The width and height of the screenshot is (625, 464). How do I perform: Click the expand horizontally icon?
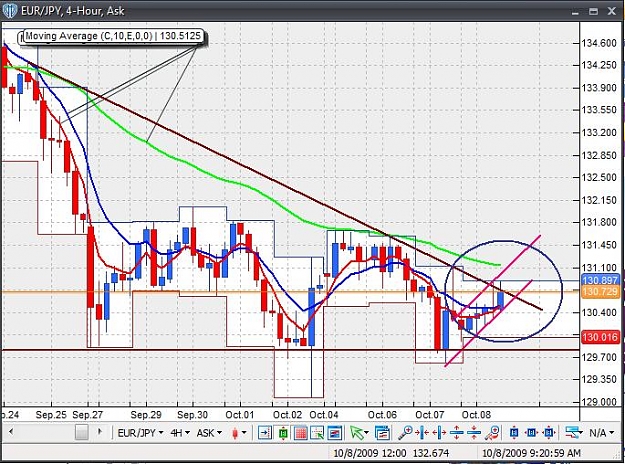pos(439,433)
